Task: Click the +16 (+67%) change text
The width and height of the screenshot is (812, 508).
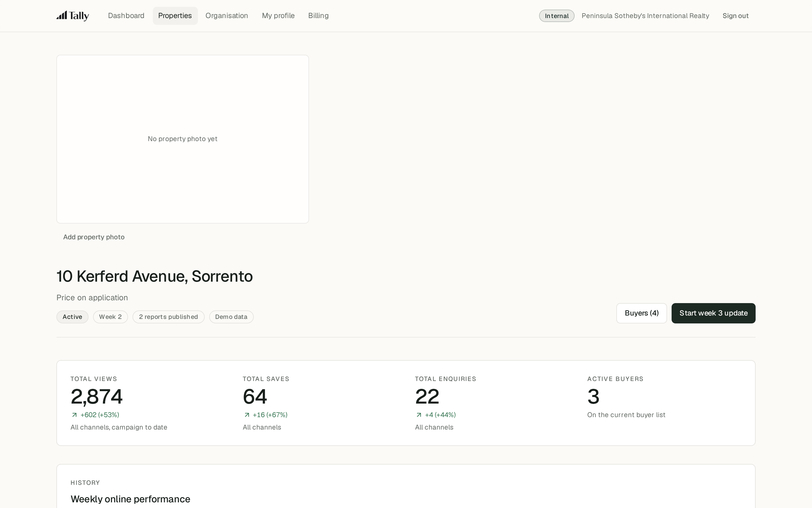Action: 270,415
